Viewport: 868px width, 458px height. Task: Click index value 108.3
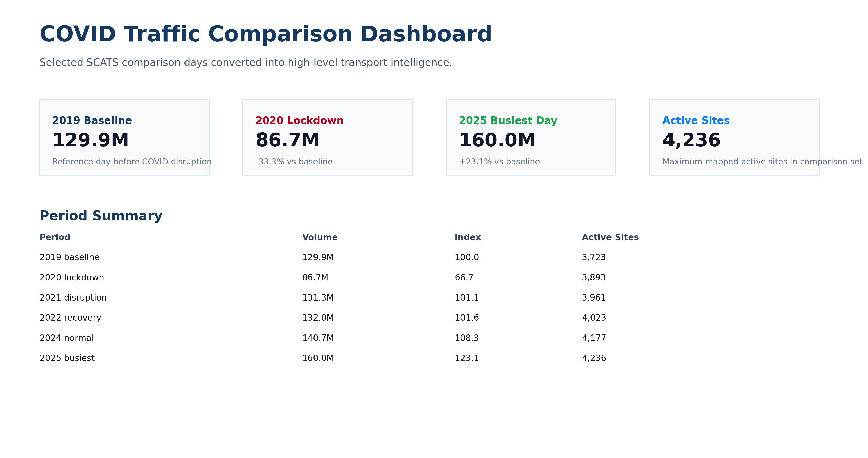tap(467, 338)
